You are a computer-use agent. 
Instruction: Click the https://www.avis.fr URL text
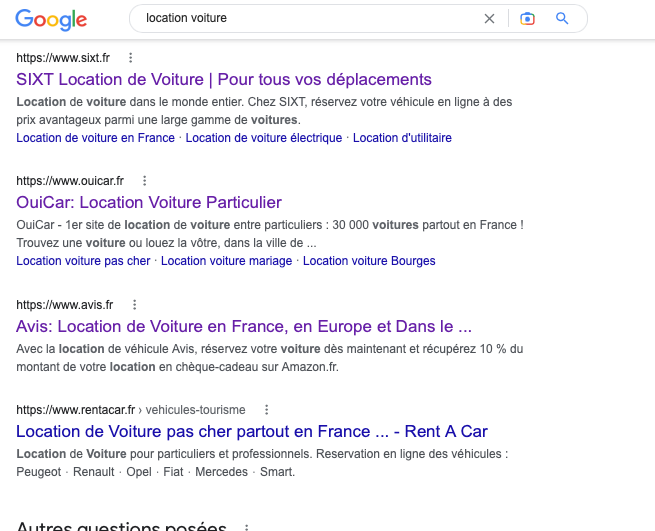(65, 305)
